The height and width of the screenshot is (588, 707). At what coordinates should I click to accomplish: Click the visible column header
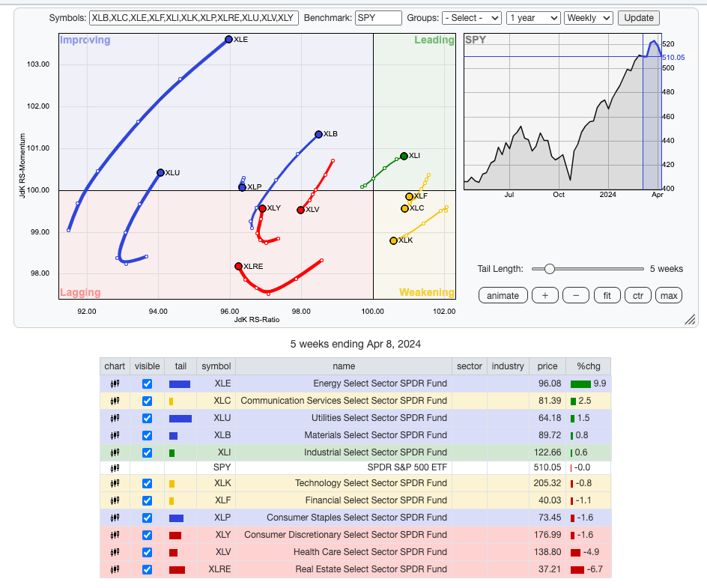(147, 366)
